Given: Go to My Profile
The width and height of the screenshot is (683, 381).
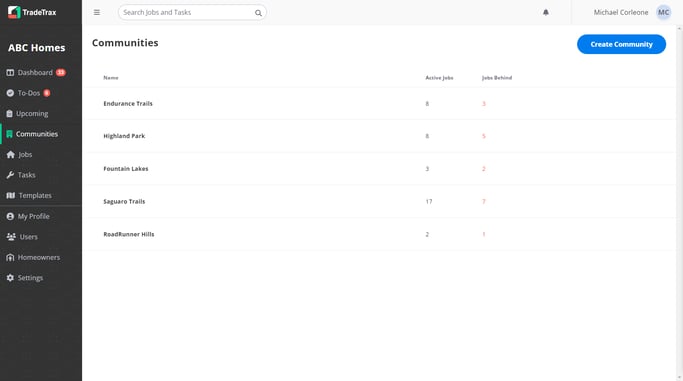Looking at the screenshot, I should 28,216.
